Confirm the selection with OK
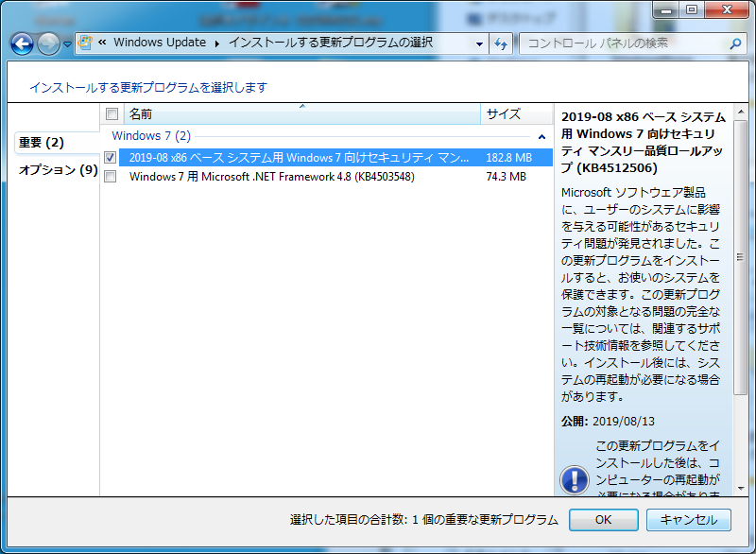This screenshot has width=756, height=554. click(603, 520)
